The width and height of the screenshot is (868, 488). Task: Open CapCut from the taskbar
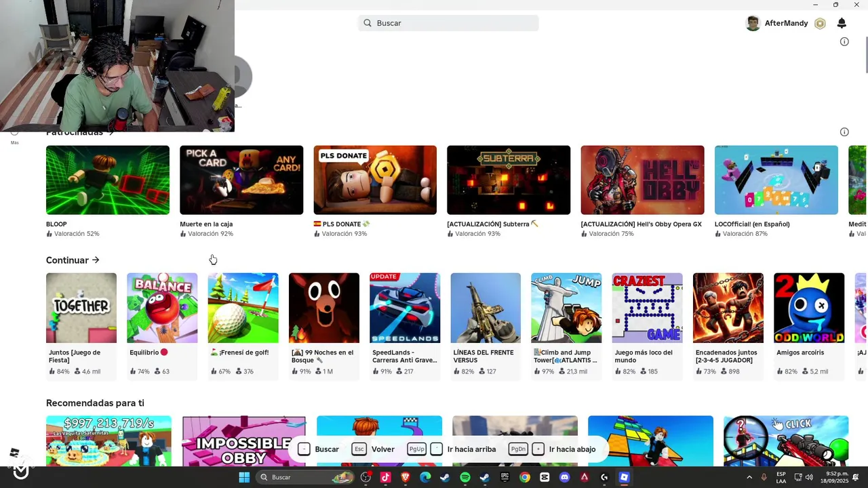pyautogui.click(x=545, y=477)
